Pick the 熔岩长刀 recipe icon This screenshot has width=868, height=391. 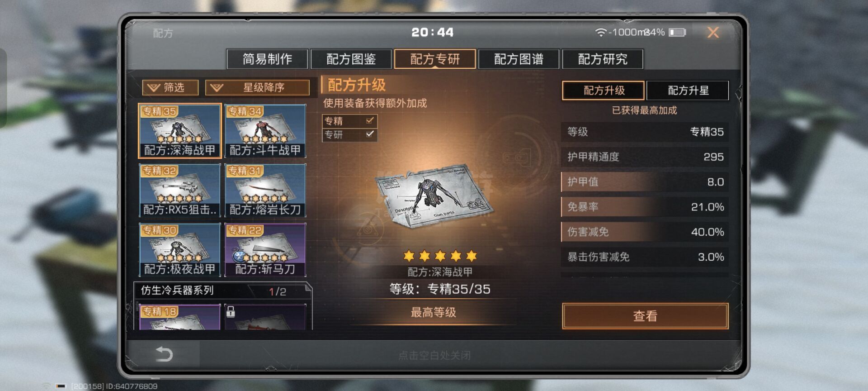pyautogui.click(x=265, y=190)
